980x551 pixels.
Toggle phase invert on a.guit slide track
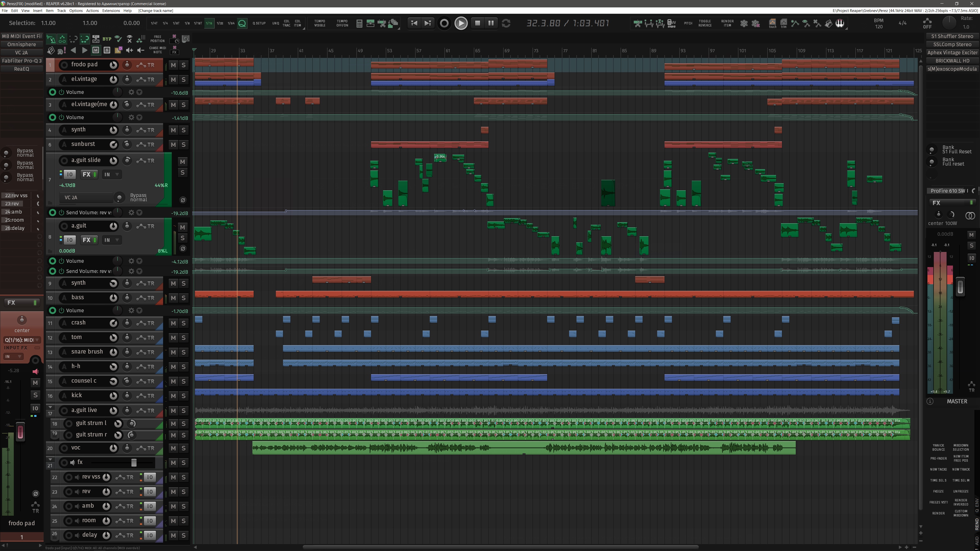click(x=183, y=200)
